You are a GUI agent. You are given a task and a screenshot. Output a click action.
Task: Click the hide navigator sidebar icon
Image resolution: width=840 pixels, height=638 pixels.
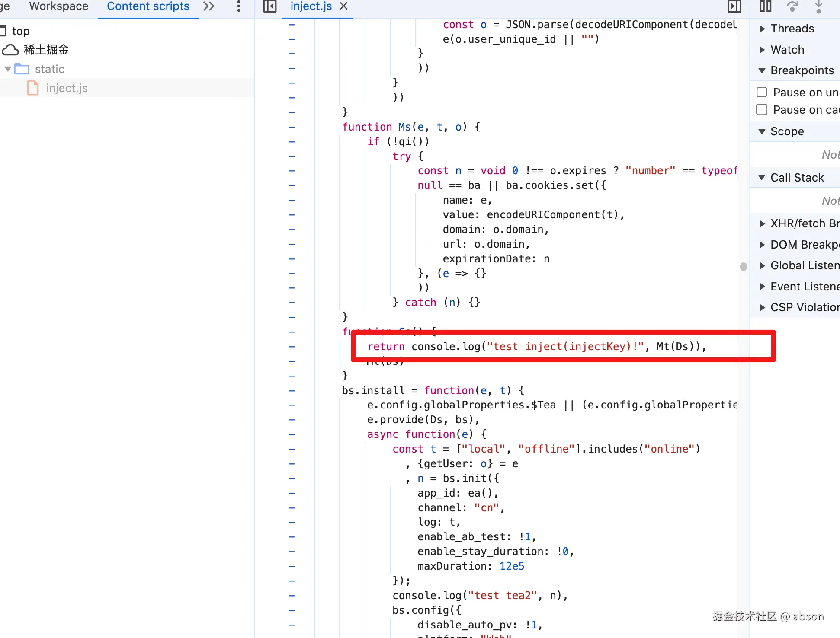click(270, 6)
